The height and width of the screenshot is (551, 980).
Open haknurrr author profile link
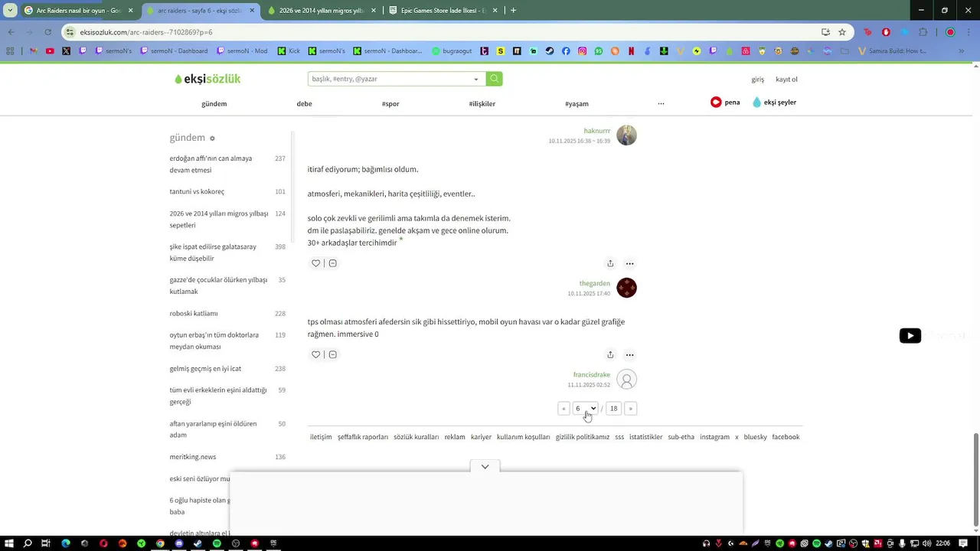(596, 131)
